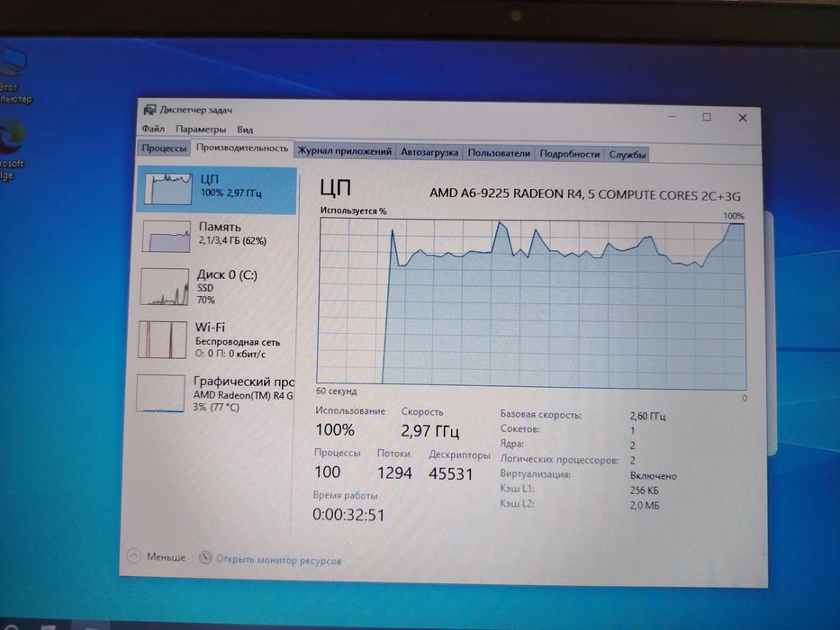This screenshot has height=630, width=840.
Task: Click the Графический процессор mini graph
Action: pos(160,393)
